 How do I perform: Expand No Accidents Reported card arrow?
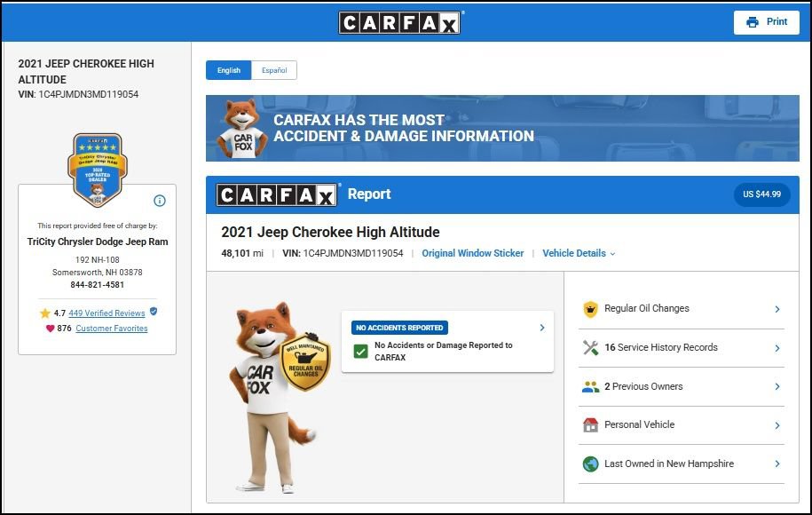tap(542, 328)
